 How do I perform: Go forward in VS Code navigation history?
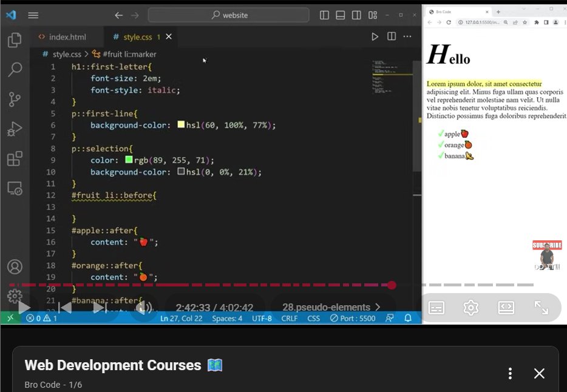coord(135,15)
